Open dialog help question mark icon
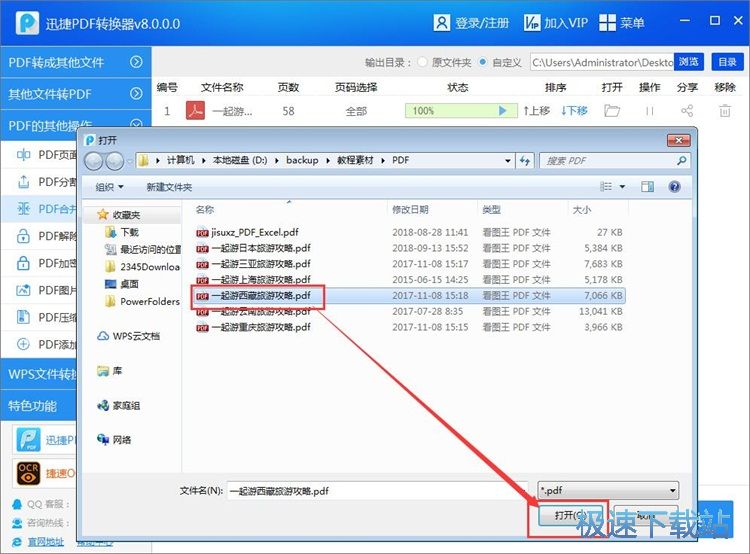The image size is (750, 554). point(674,187)
